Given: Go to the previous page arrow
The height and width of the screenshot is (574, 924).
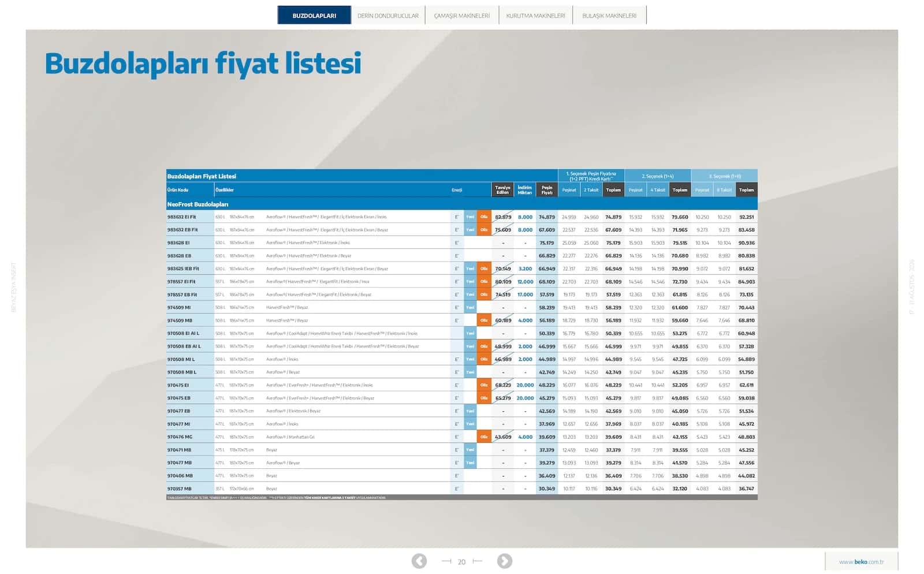Looking at the screenshot, I should click(x=419, y=561).
